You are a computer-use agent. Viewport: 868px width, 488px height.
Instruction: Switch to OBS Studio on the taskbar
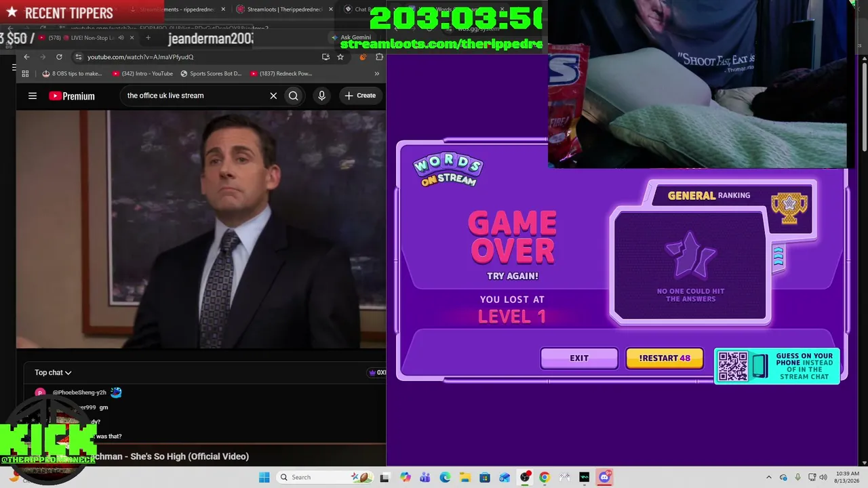pyautogui.click(x=525, y=477)
